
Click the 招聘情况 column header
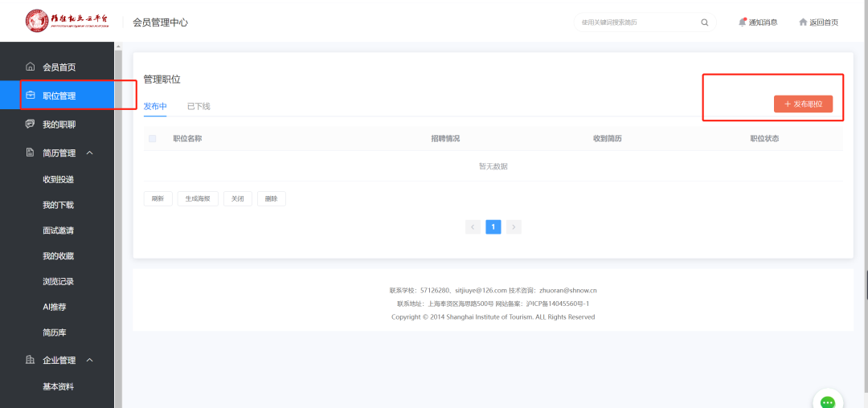[x=445, y=139]
